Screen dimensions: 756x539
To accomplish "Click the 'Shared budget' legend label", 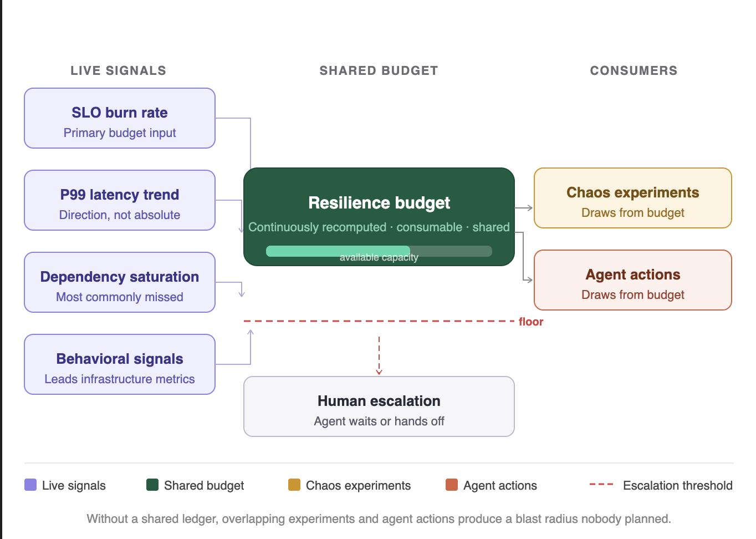I will tap(204, 486).
